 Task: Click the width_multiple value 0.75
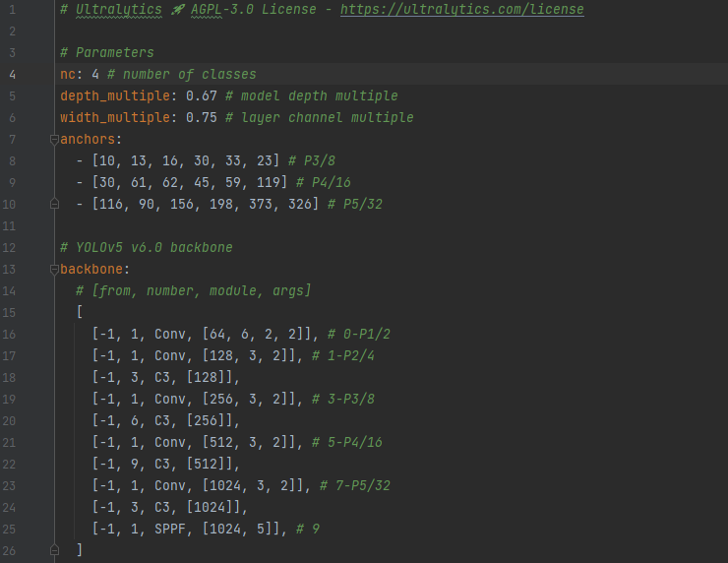click(x=202, y=117)
